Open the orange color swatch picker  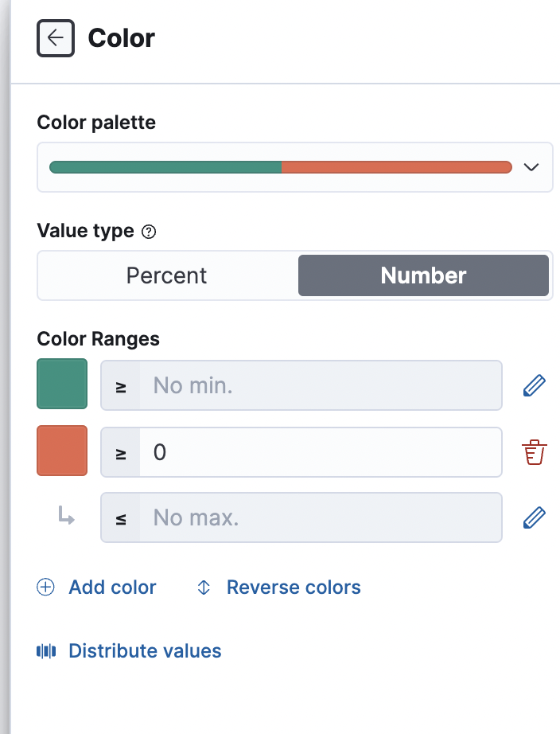coord(62,451)
